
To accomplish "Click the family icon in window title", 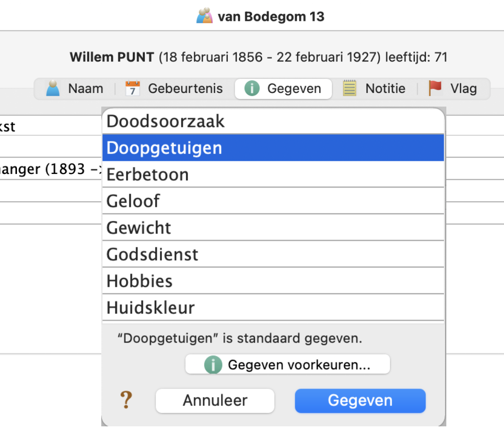I will 205,16.
